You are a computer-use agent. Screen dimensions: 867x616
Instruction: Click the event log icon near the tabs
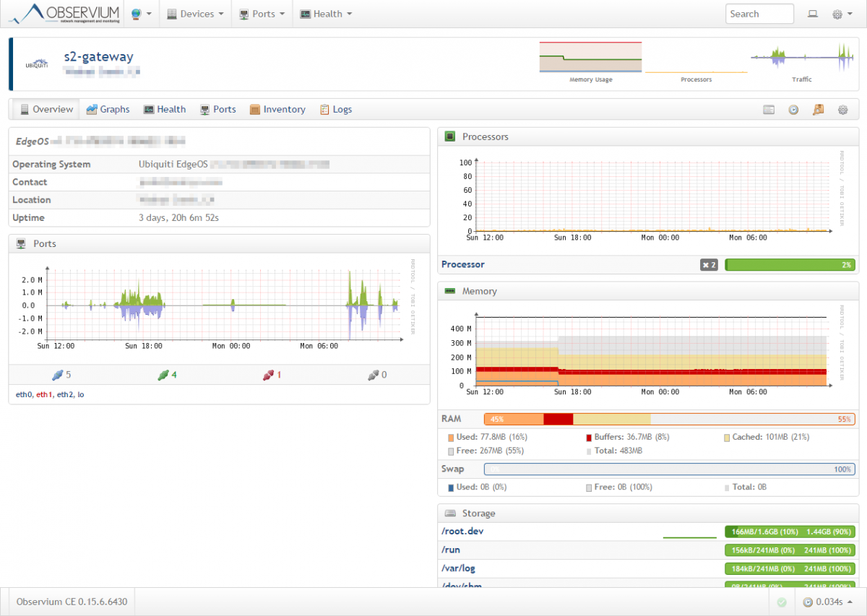point(769,109)
